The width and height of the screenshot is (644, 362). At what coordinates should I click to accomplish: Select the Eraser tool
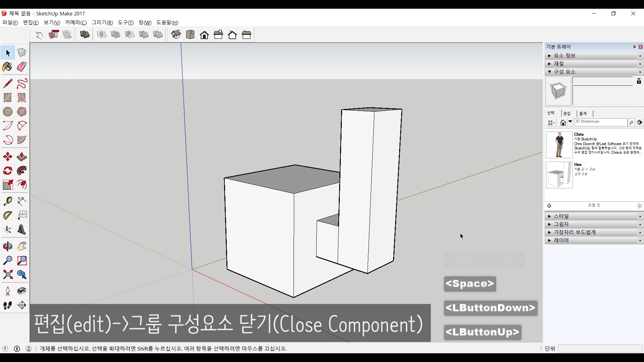(x=22, y=67)
